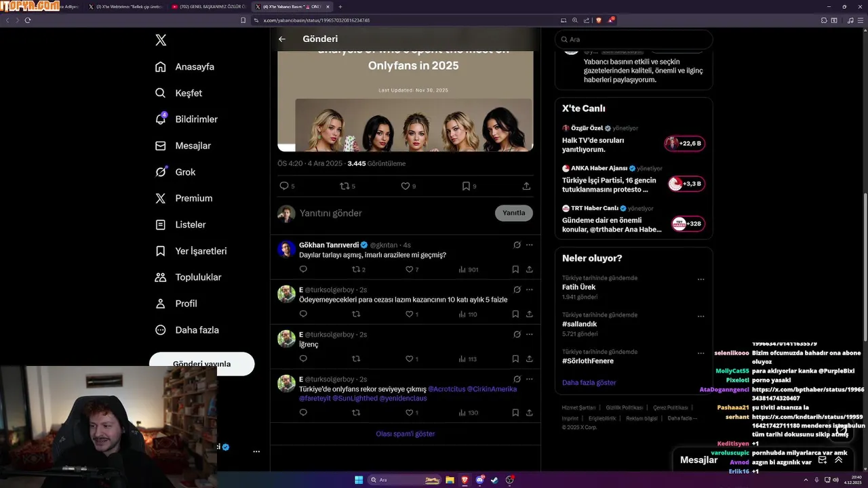Screen dimensions: 868x488
Task: Bookmark the onlyfans rekor seviyeye reply
Action: point(515,413)
